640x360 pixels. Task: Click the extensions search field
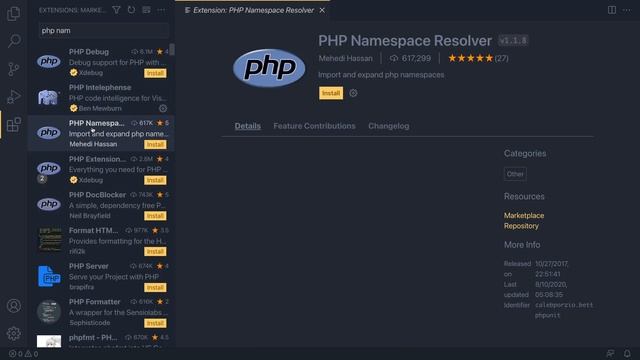[x=104, y=31]
